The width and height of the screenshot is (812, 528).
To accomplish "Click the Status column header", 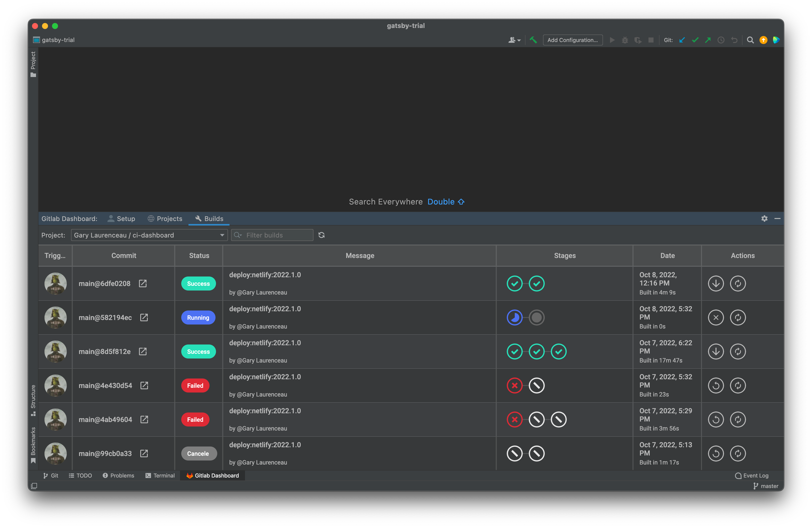I will tap(199, 255).
